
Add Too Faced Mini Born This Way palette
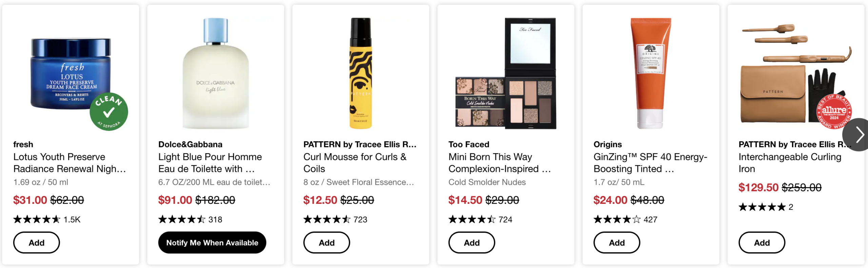click(x=471, y=243)
